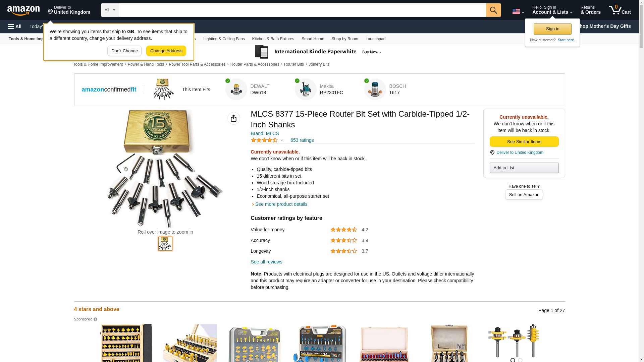Screen dimensions: 644x362
Task: Open the 653 ratings link
Action: (302, 140)
